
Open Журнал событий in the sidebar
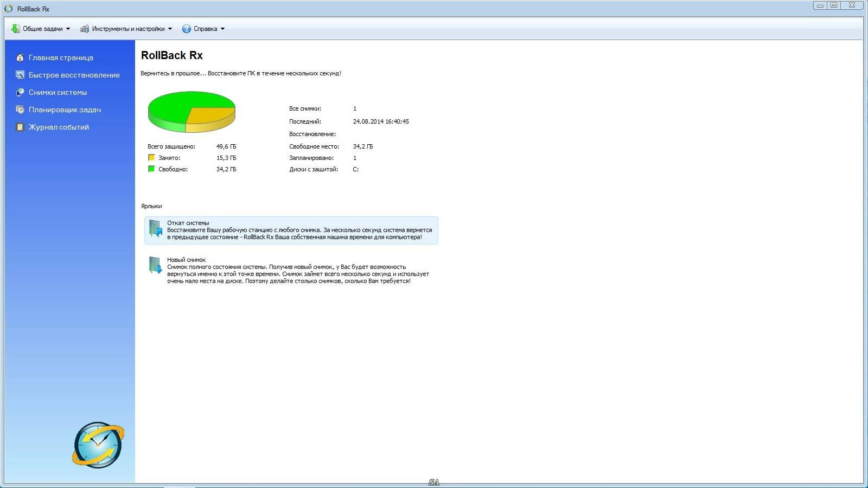59,127
